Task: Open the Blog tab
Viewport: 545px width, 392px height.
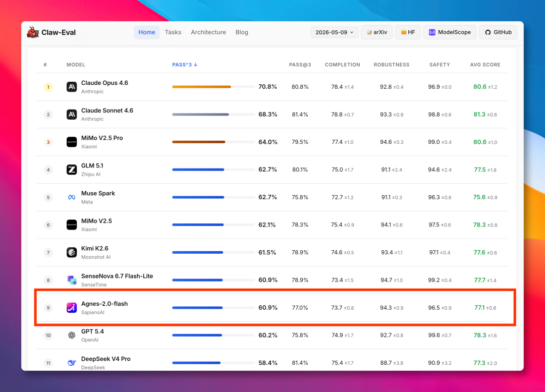Action: pyautogui.click(x=242, y=32)
